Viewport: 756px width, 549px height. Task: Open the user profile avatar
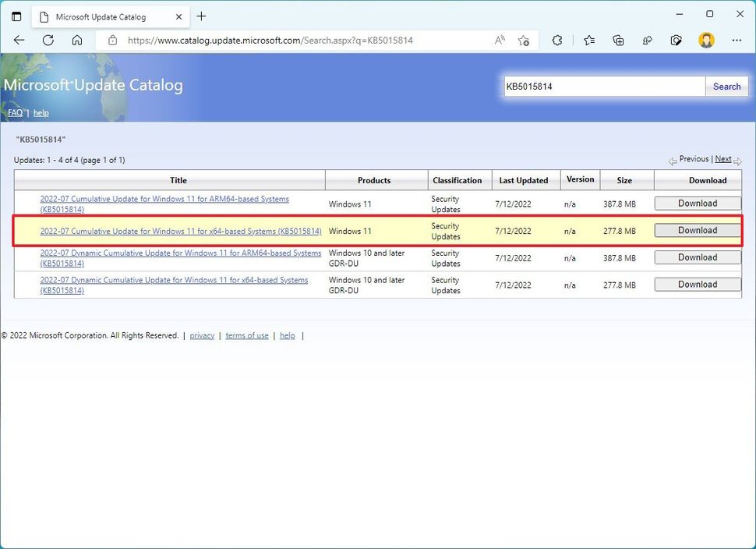point(706,41)
